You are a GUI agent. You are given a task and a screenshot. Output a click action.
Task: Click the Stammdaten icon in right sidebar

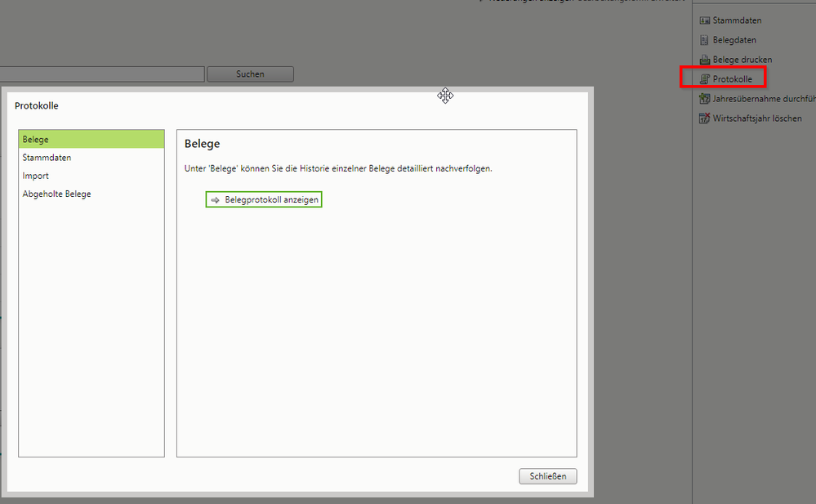705,20
